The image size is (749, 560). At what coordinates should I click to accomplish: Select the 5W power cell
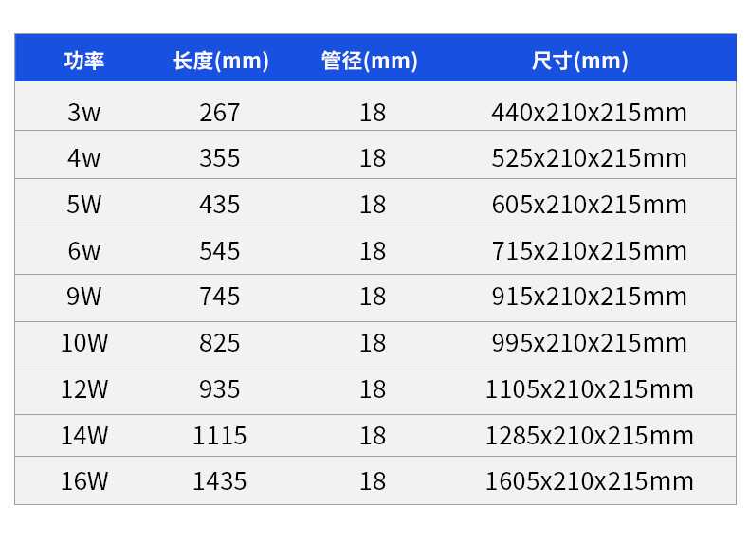tap(84, 205)
